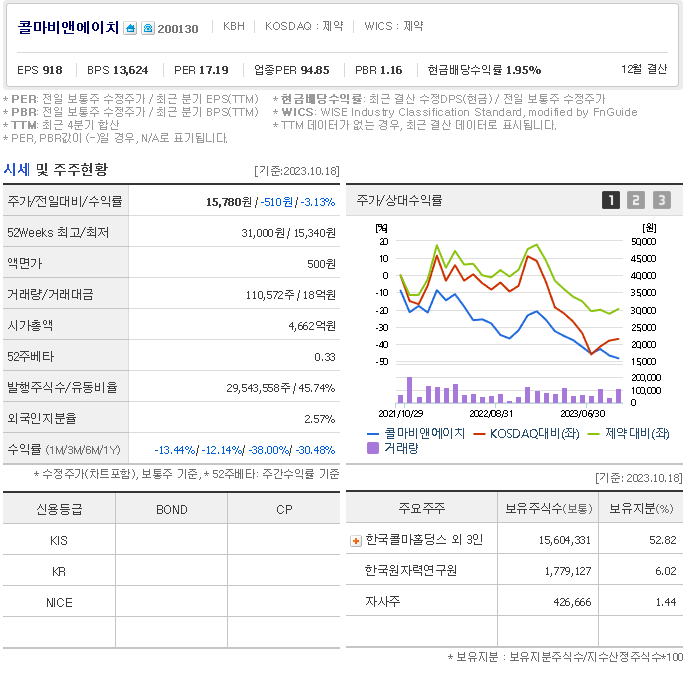The height and width of the screenshot is (673, 691).
Task: Click the NICE rating row label
Action: coord(59,603)
